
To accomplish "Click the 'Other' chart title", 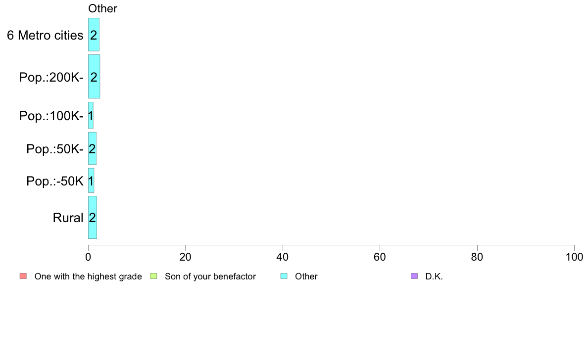I will pos(103,8).
